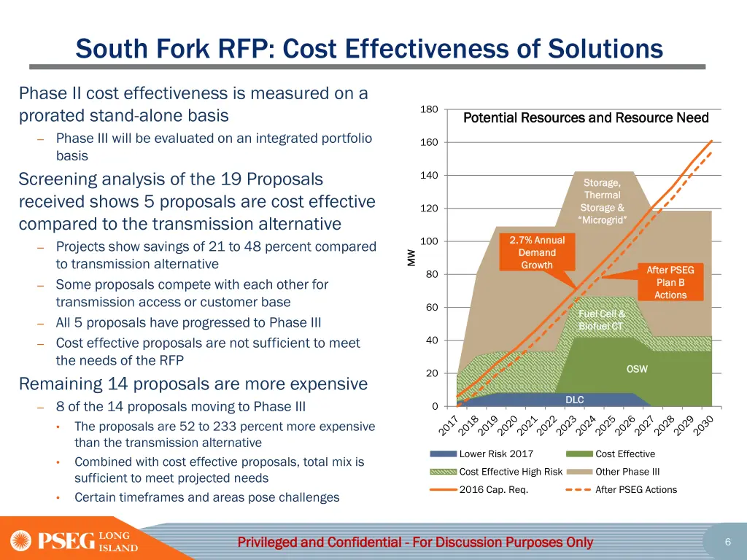This screenshot has width=747, height=560.
Task: Click the '0' y-axis value
Action: (x=435, y=407)
